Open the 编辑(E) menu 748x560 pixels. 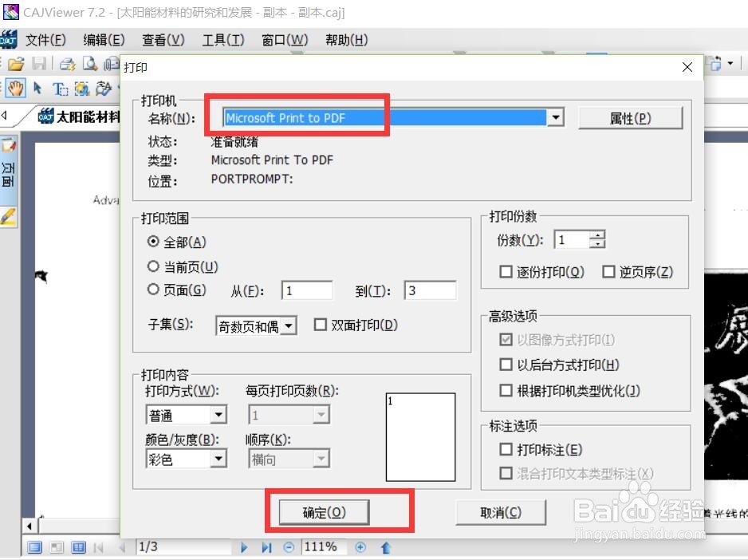[104, 40]
